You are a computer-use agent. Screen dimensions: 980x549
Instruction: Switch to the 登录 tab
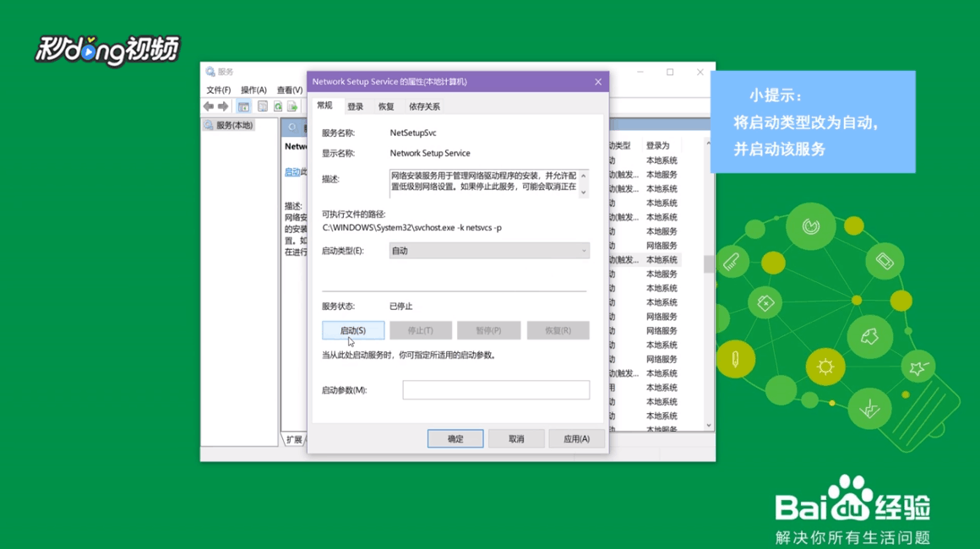pos(355,106)
